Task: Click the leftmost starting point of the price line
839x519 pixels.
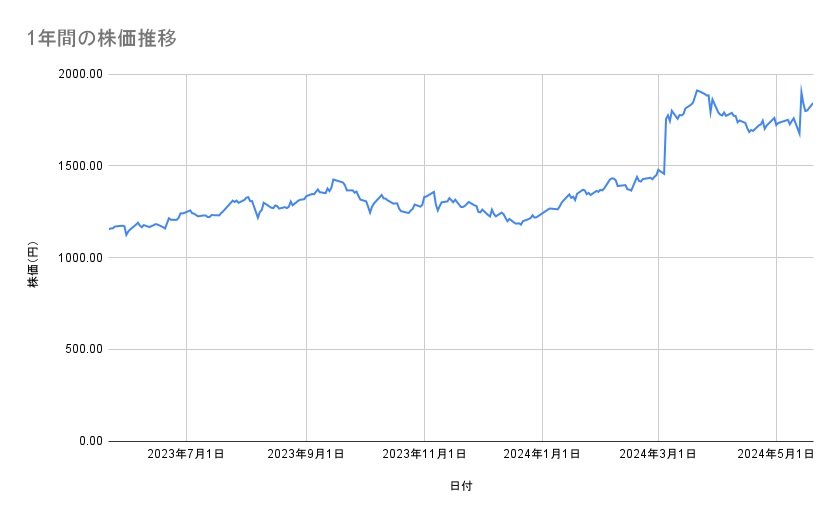Action: [109, 229]
